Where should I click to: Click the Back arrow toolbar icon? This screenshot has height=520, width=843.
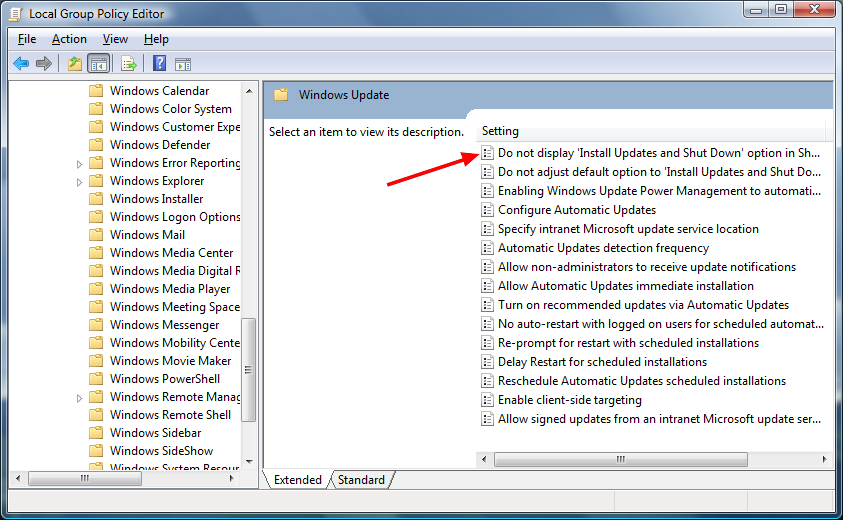coord(21,64)
